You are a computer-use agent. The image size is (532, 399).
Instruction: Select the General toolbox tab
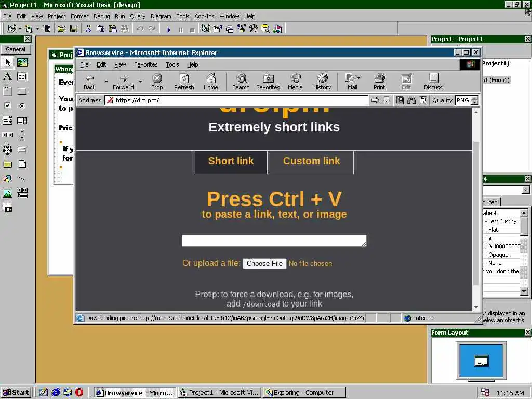tap(16, 49)
